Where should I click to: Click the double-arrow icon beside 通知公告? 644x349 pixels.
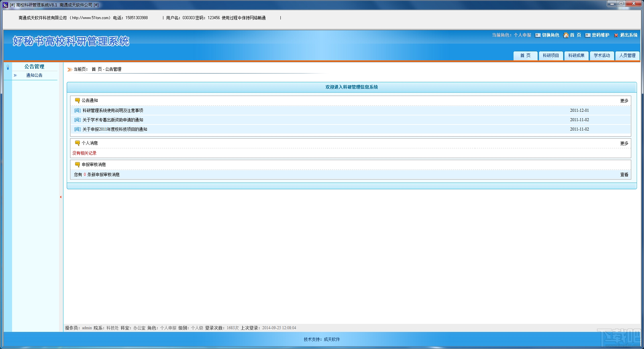15,76
